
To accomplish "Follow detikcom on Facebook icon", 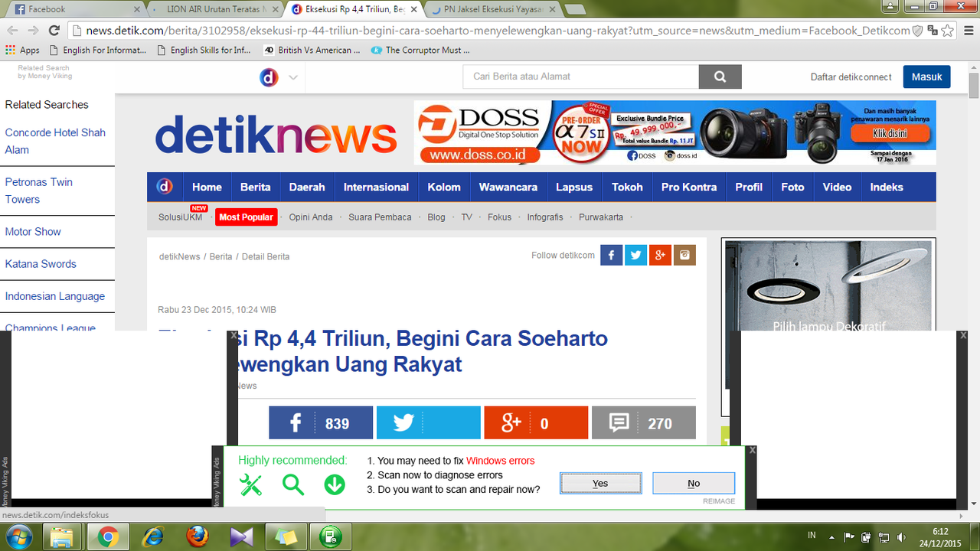I will (x=611, y=256).
